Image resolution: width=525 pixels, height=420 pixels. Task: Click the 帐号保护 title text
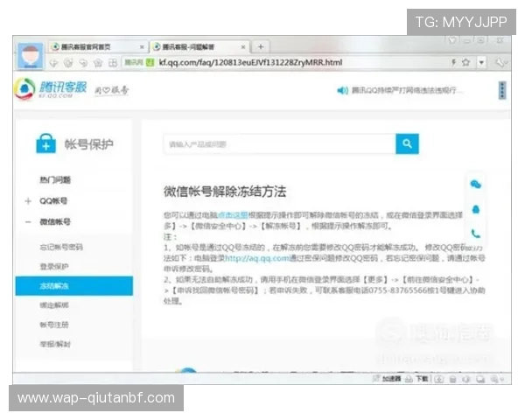point(89,144)
